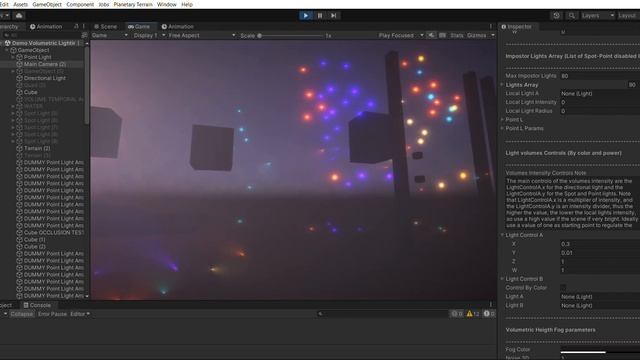Click the Cube (2) object icon
This screenshot has height=360, width=640.
(19, 247)
